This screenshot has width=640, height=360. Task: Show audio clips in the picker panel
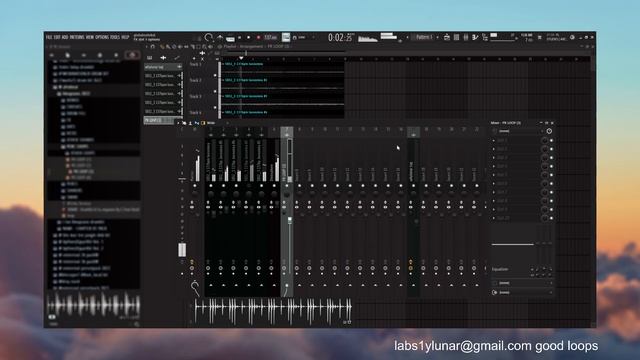pos(163,58)
